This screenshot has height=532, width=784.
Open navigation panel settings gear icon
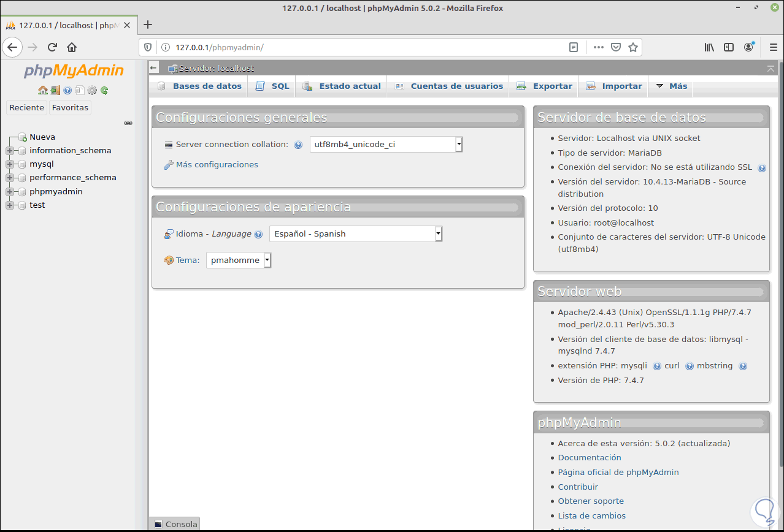[92, 90]
